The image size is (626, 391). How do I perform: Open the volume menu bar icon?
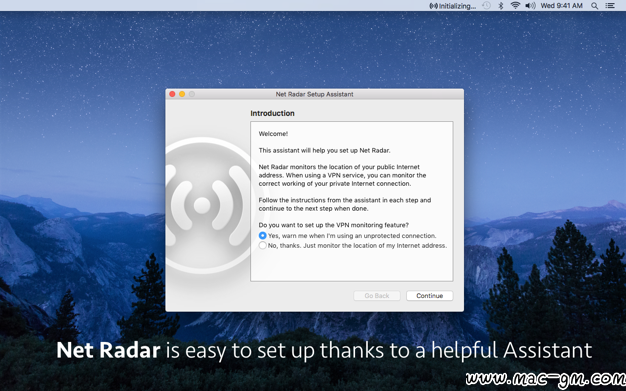tap(530, 6)
